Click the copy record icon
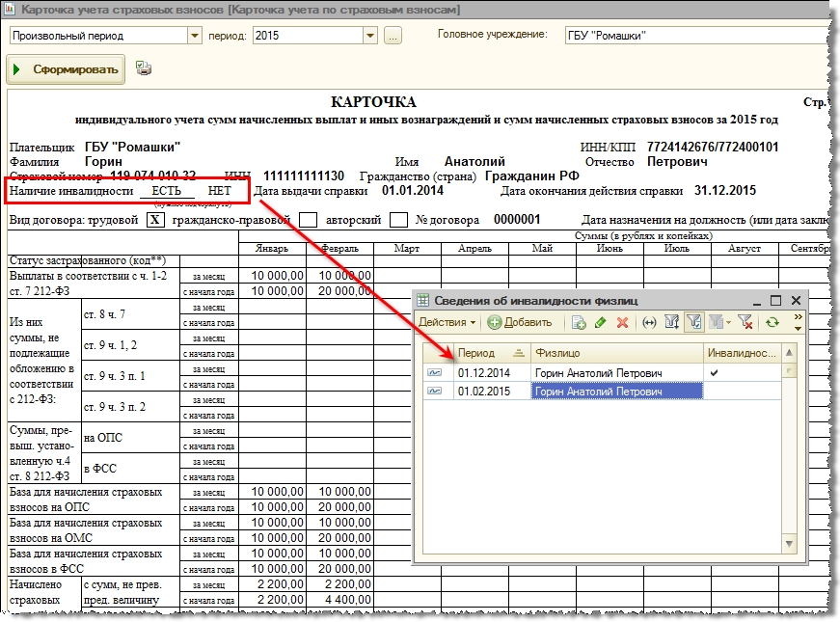Viewport: 840px width, 622px height. tap(579, 322)
